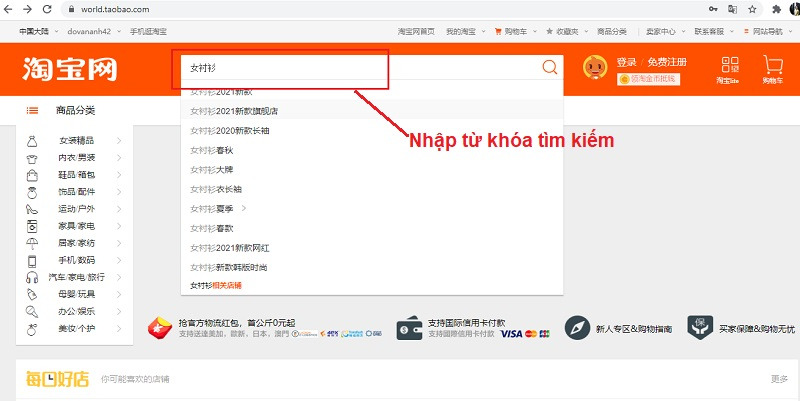This screenshot has width=800, height=401.
Task: Click the hamburger icon beside 商品分类
Action: coord(33,111)
